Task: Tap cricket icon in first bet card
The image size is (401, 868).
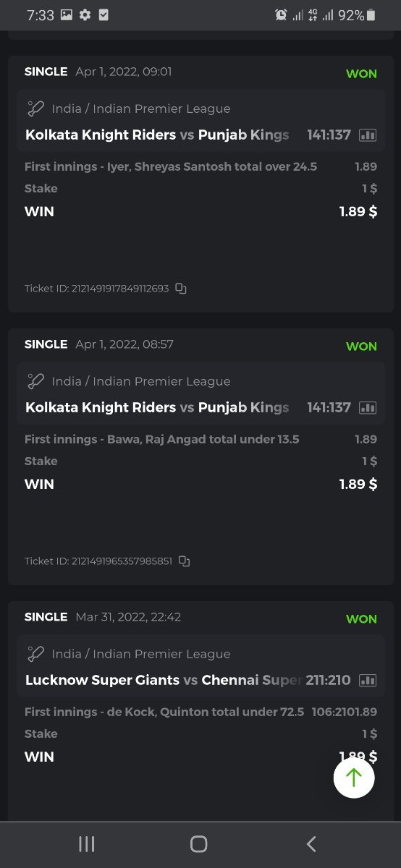Action: [35, 109]
